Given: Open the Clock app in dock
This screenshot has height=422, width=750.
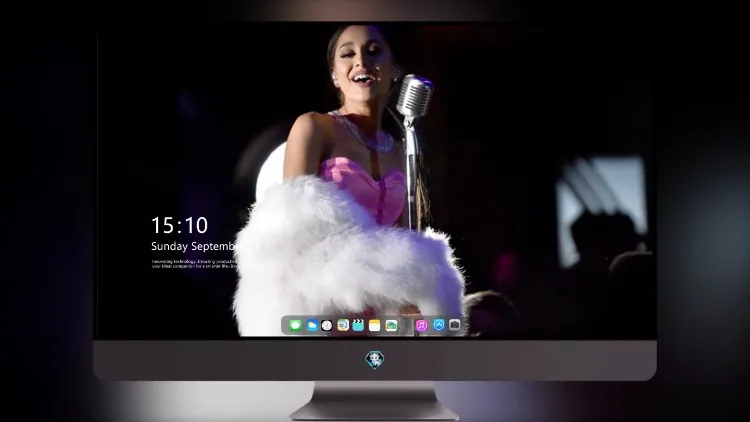Looking at the screenshot, I should pyautogui.click(x=327, y=325).
